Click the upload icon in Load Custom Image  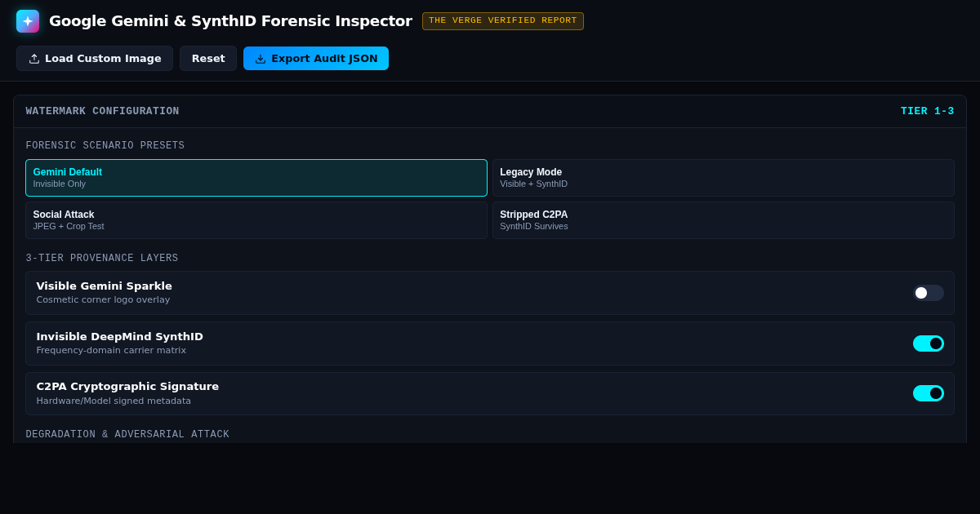coord(34,59)
